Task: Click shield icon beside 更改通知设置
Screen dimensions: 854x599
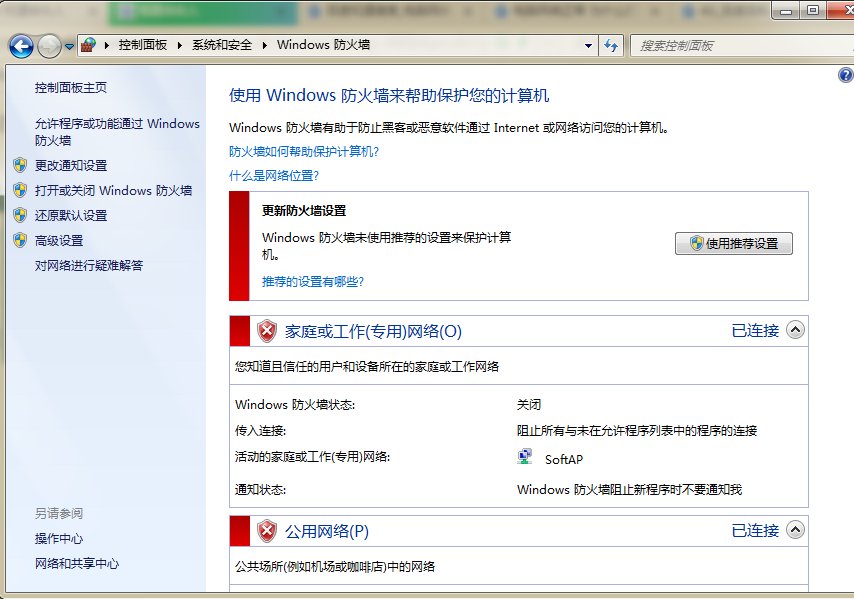Action: [20, 165]
